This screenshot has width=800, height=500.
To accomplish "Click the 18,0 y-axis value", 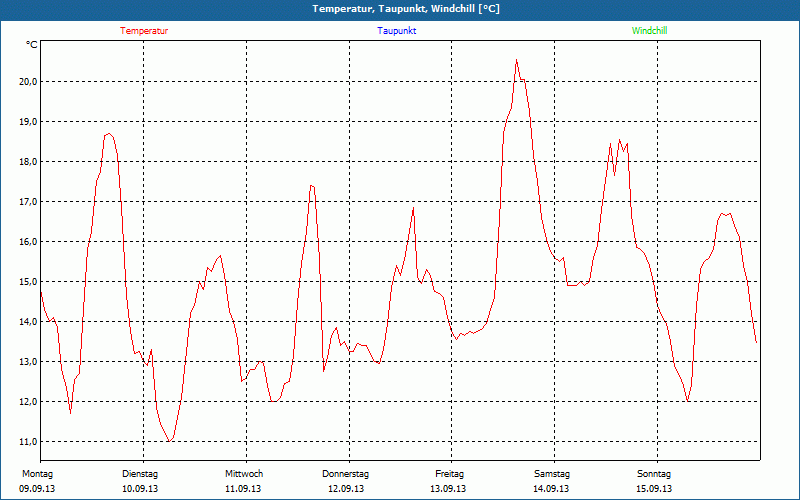I will point(28,162).
